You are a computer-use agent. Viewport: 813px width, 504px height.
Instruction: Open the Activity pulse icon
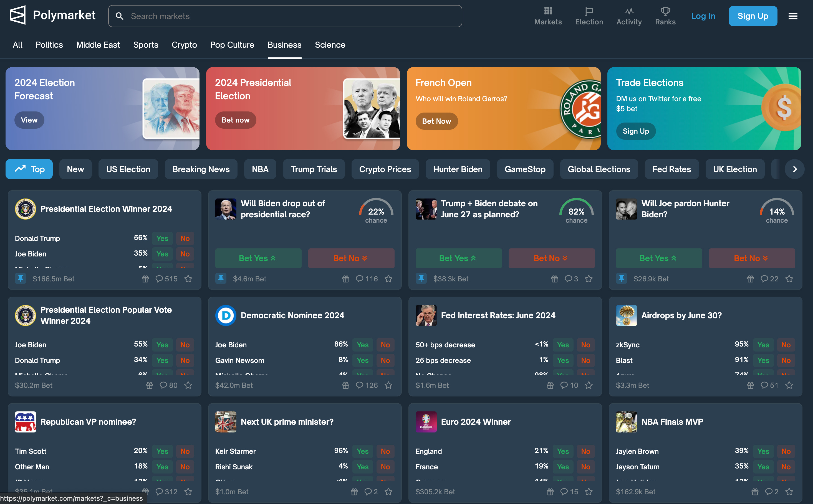(x=629, y=11)
